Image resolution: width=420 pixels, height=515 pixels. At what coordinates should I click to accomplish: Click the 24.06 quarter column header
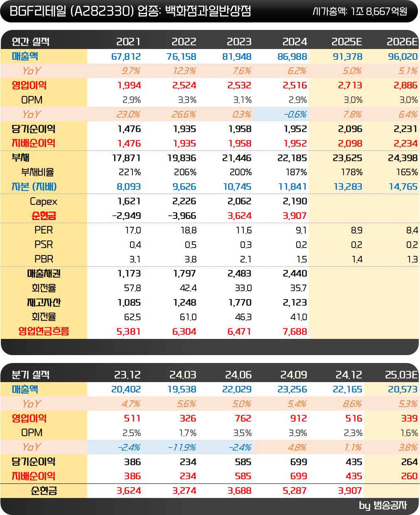point(238,375)
